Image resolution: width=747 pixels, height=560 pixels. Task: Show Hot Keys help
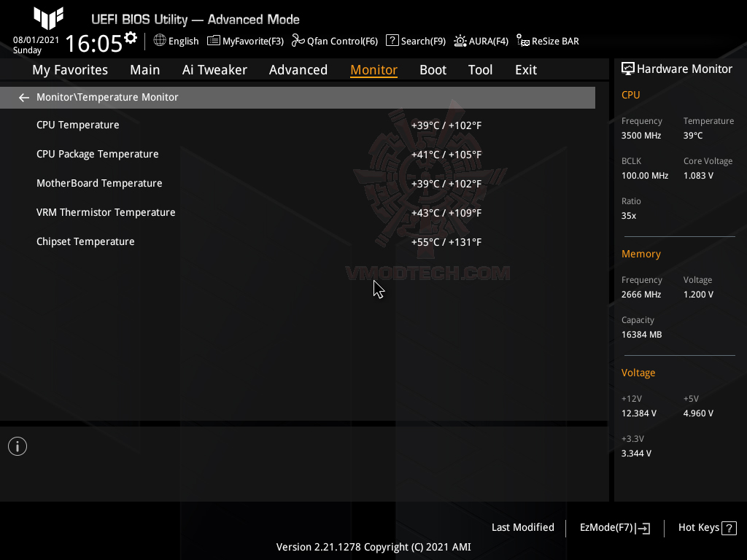click(708, 528)
